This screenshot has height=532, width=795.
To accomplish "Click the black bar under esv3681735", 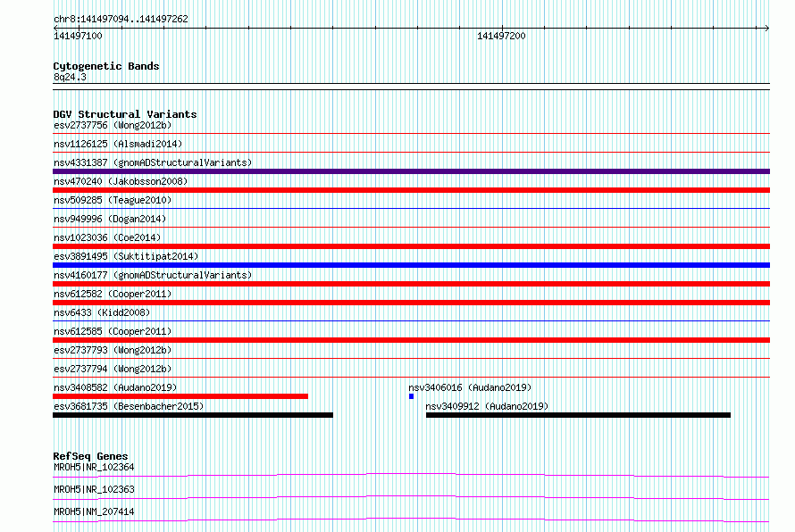I will (193, 415).
